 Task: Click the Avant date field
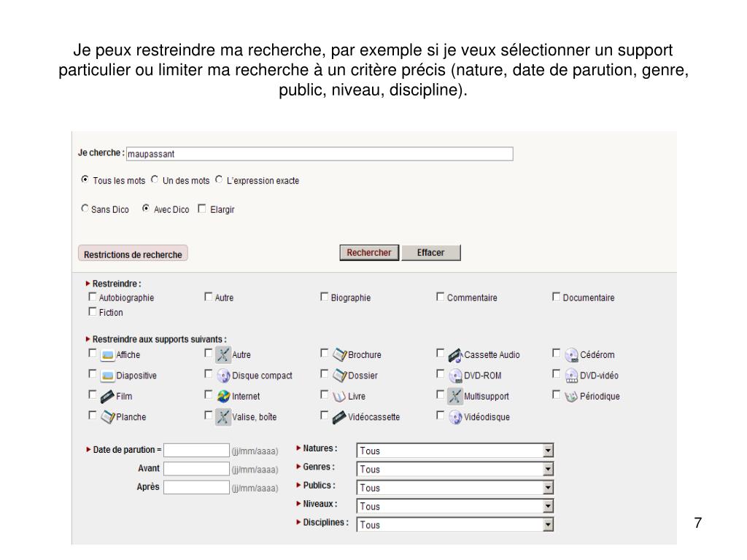(x=196, y=469)
